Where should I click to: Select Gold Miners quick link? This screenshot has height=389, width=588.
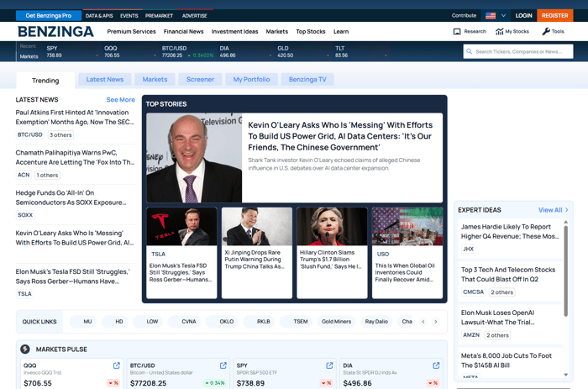[x=336, y=322]
